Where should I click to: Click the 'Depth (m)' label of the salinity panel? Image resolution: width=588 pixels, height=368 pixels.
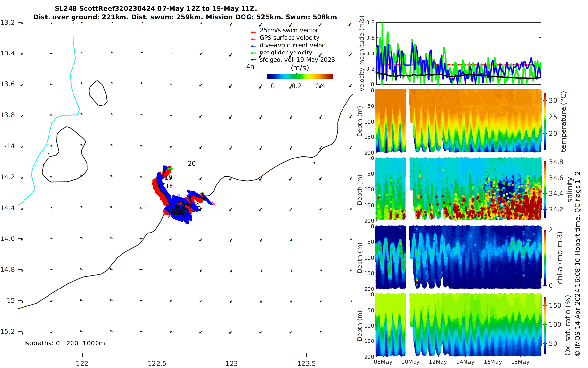tap(360, 189)
